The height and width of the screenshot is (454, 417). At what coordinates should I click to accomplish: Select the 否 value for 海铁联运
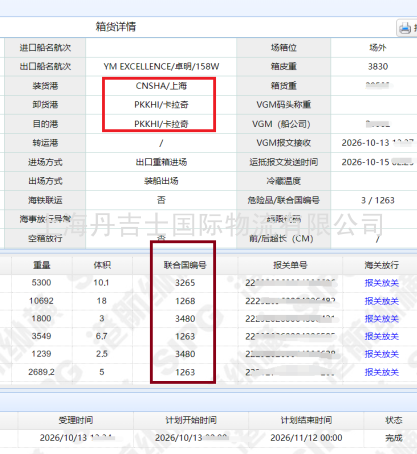point(161,200)
